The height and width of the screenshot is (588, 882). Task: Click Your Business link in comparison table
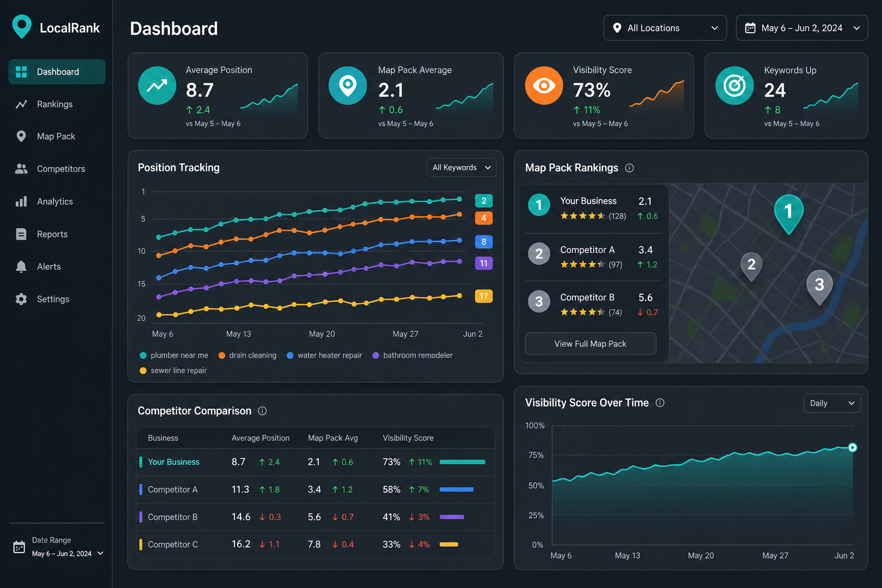[173, 462]
